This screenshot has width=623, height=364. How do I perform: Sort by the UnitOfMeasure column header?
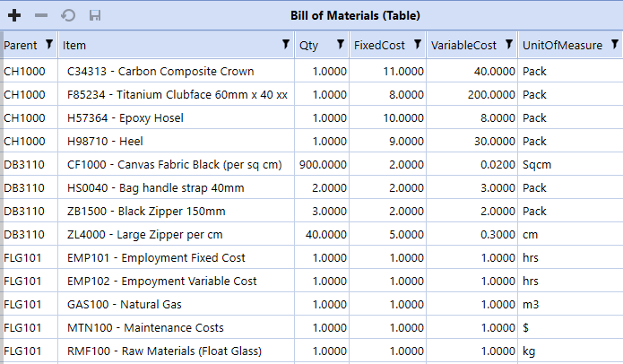click(x=562, y=46)
